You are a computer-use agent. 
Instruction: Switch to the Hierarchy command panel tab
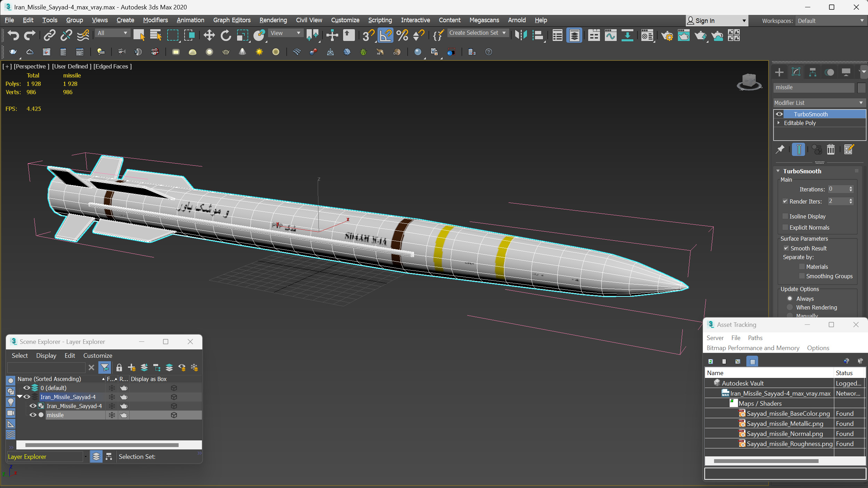(813, 72)
